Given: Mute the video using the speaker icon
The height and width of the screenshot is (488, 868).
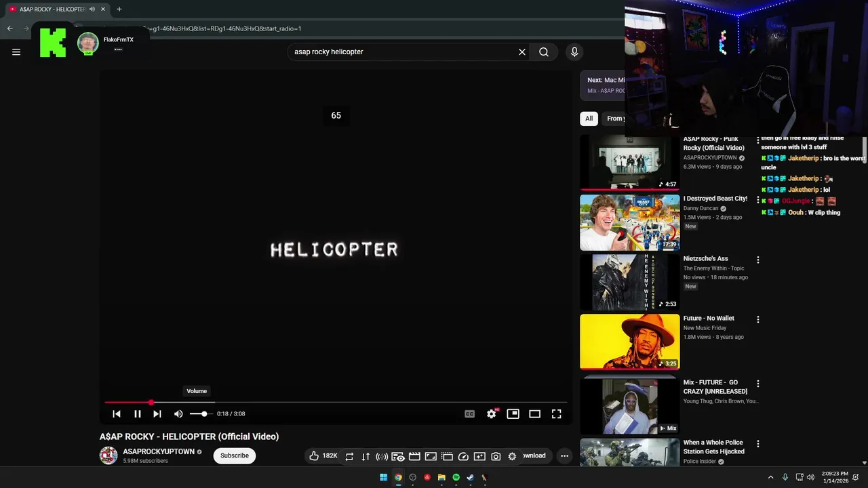Looking at the screenshot, I should 178,413.
